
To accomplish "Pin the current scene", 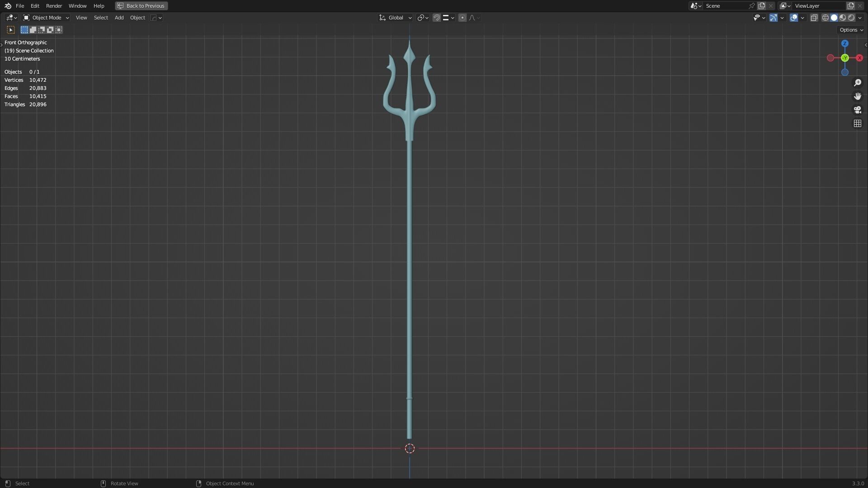I will [752, 6].
